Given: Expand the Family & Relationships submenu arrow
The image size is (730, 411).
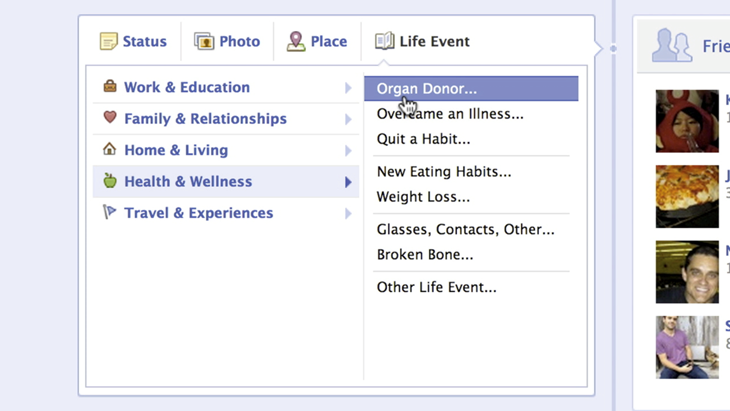Looking at the screenshot, I should pyautogui.click(x=348, y=119).
